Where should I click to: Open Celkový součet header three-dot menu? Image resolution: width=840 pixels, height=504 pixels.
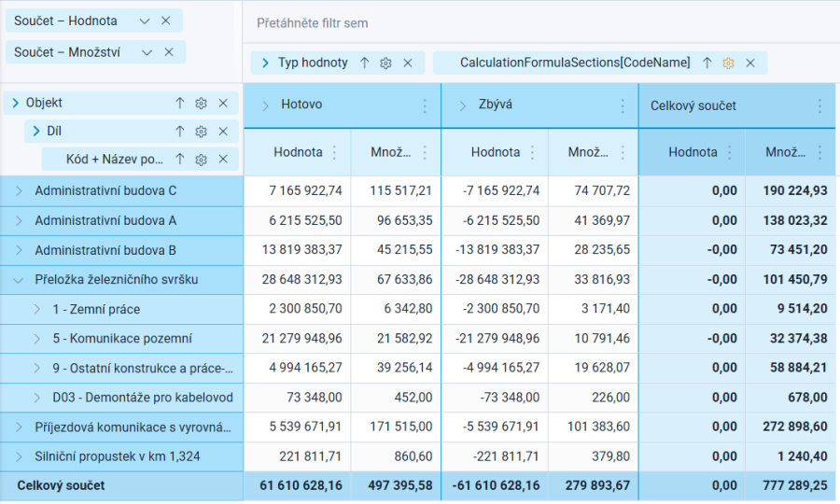819,105
